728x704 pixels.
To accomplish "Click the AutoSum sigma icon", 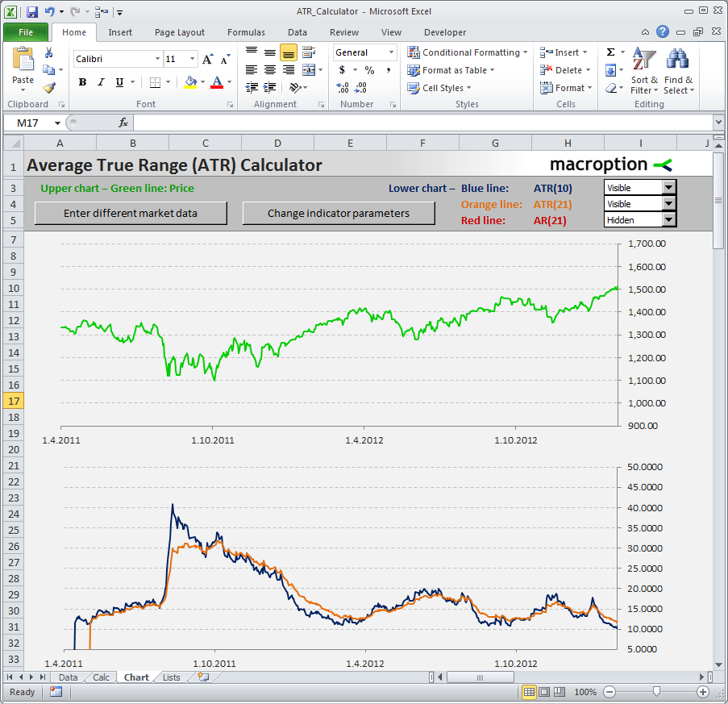I will coord(611,52).
